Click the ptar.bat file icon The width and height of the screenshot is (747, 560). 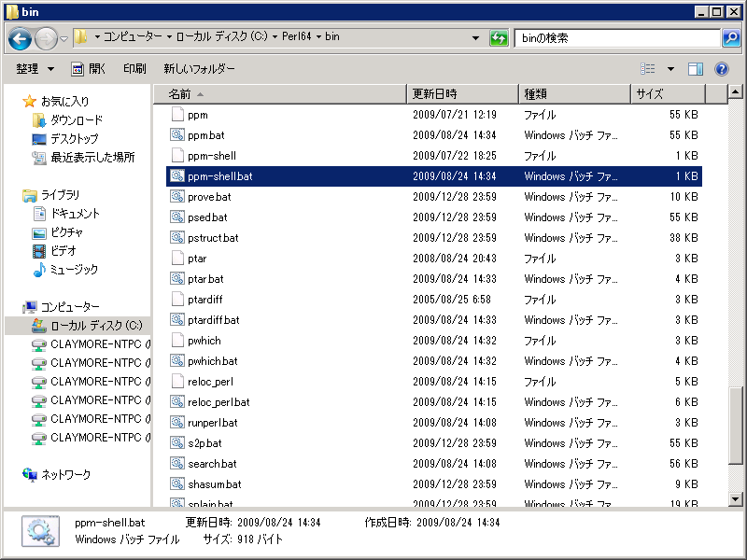(177, 278)
